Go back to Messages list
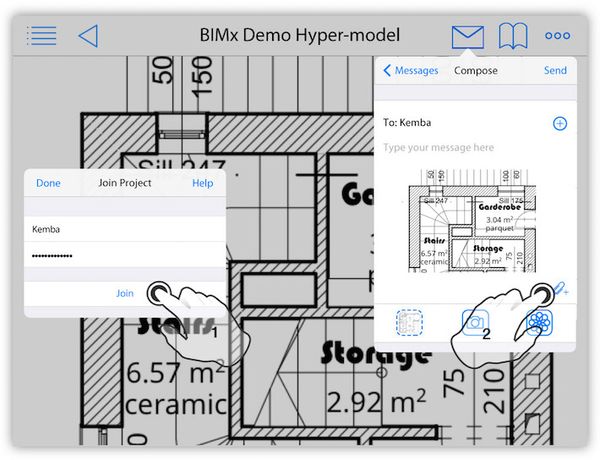 [411, 70]
